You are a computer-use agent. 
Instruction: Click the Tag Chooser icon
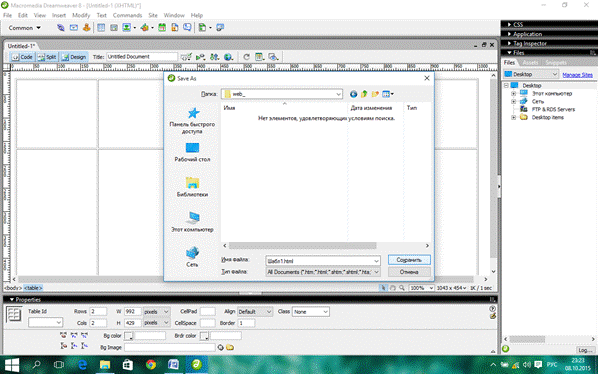click(220, 28)
